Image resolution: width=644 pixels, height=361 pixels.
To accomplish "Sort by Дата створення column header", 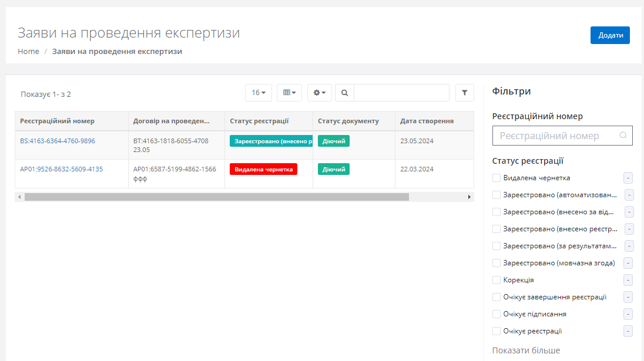I will [x=427, y=121].
